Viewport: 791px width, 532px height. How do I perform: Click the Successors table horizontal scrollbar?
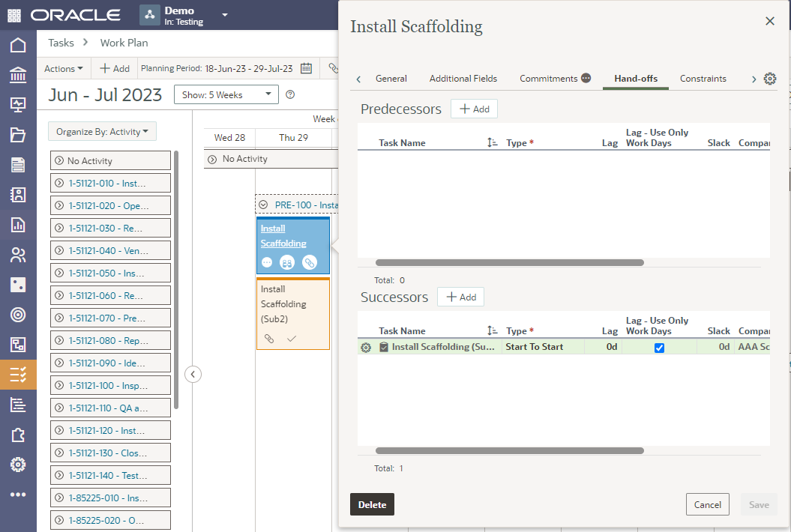point(509,451)
